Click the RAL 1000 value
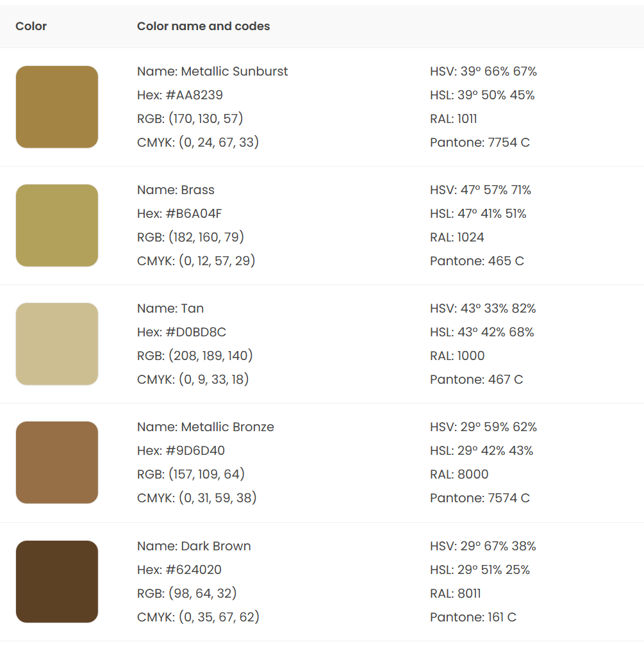The width and height of the screenshot is (644, 665). (458, 356)
